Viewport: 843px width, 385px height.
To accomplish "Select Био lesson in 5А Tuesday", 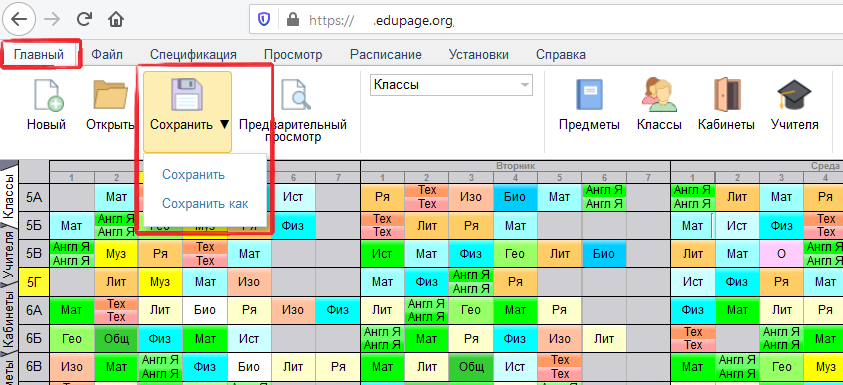I will click(515, 197).
